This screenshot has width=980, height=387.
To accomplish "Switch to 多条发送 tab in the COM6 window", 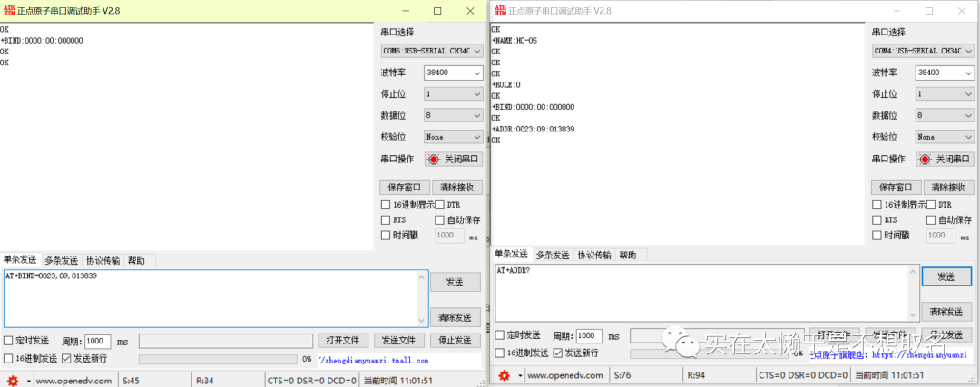I will tap(62, 260).
